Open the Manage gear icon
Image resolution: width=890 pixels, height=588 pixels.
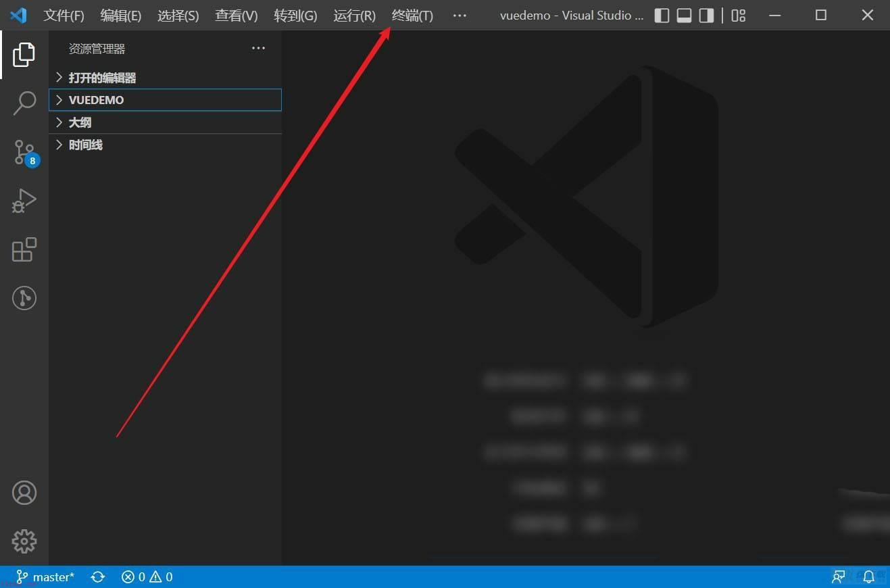coord(24,541)
